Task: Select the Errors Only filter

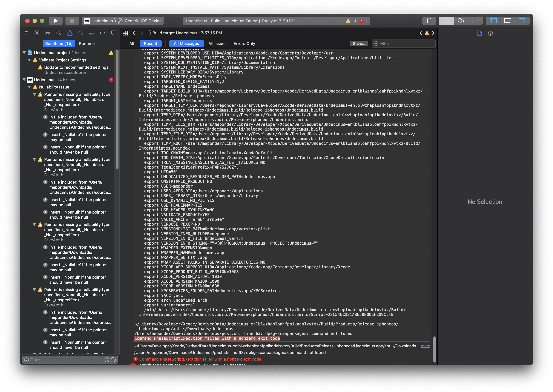Action: [244, 44]
